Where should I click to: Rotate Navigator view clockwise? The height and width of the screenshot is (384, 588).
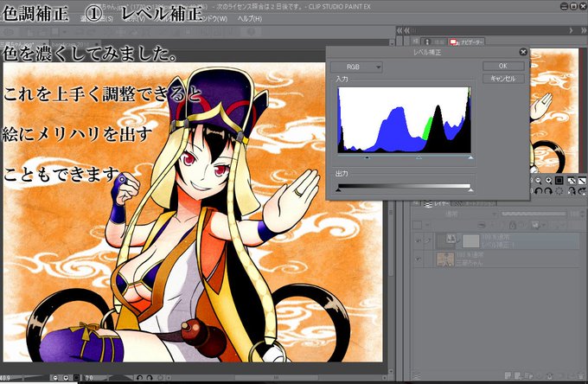pos(548,191)
